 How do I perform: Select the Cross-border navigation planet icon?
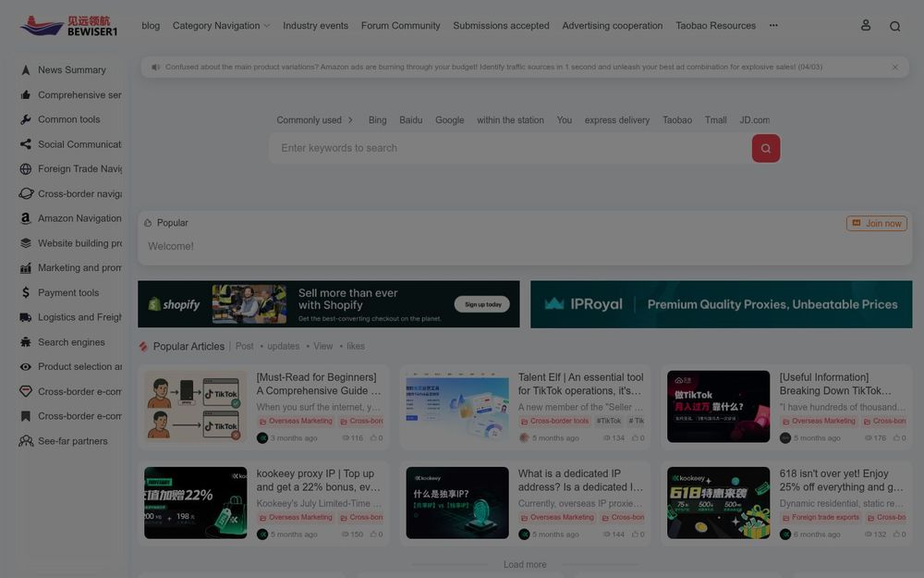point(25,193)
